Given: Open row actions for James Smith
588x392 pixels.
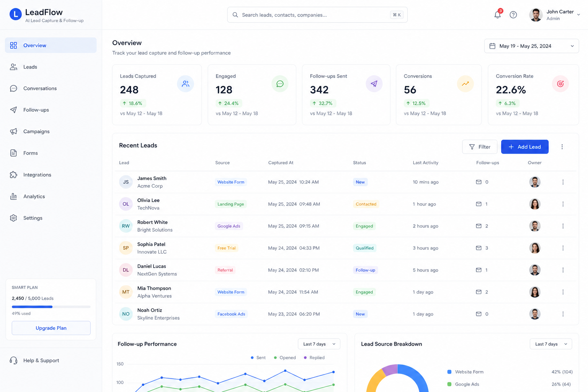Looking at the screenshot, I should 563,182.
